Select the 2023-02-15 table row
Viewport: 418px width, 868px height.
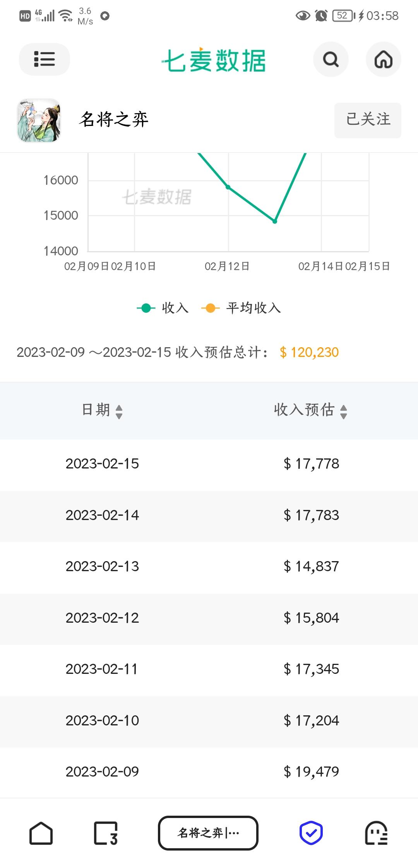[209, 464]
